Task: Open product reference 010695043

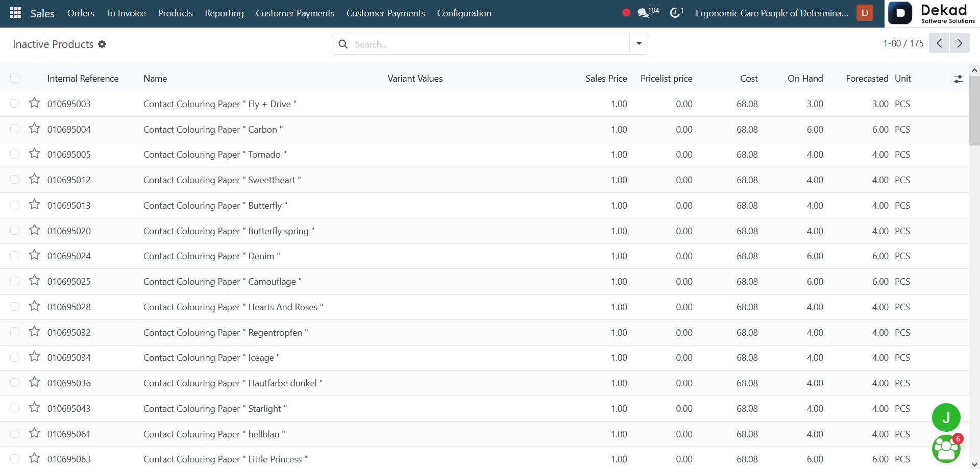Action: click(x=69, y=409)
